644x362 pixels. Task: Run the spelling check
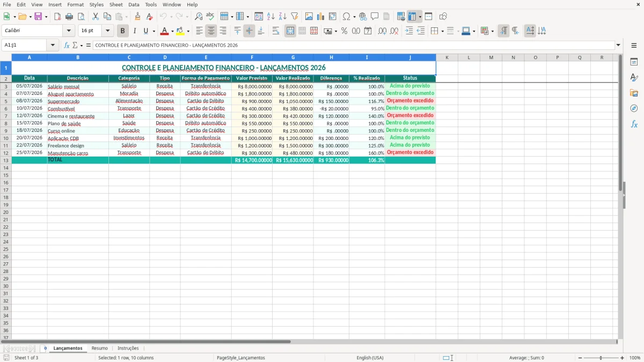[210, 17]
